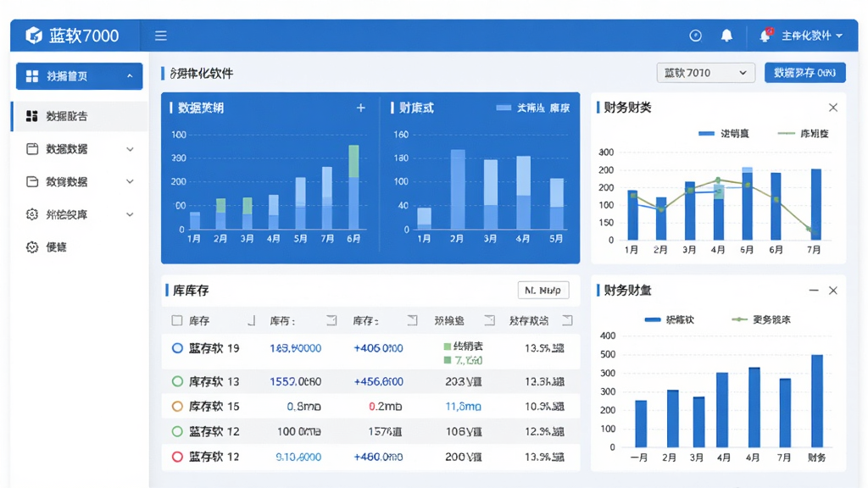The width and height of the screenshot is (868, 488).
Task: Select the blue radio circle for 蓝存软 19
Action: tap(177, 348)
